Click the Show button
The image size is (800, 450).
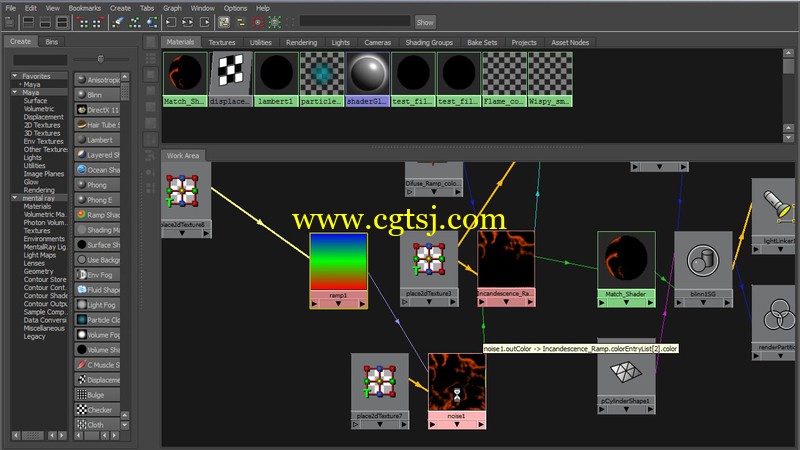point(425,22)
